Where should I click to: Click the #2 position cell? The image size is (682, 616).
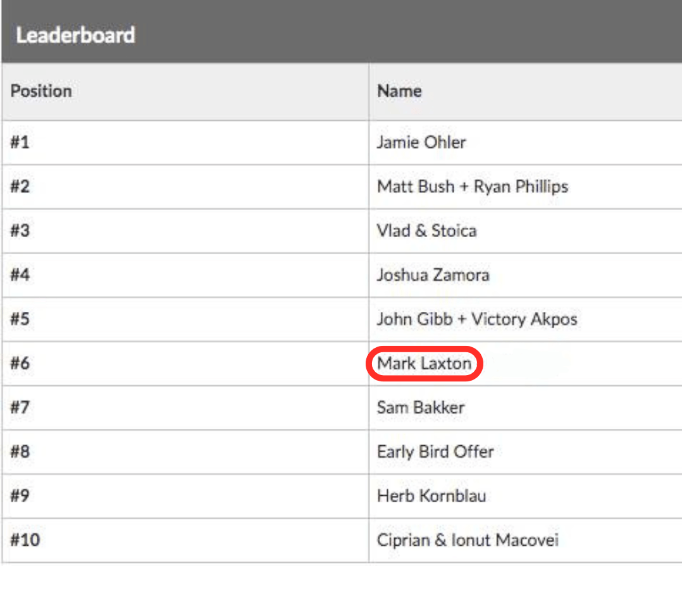pyautogui.click(x=20, y=187)
